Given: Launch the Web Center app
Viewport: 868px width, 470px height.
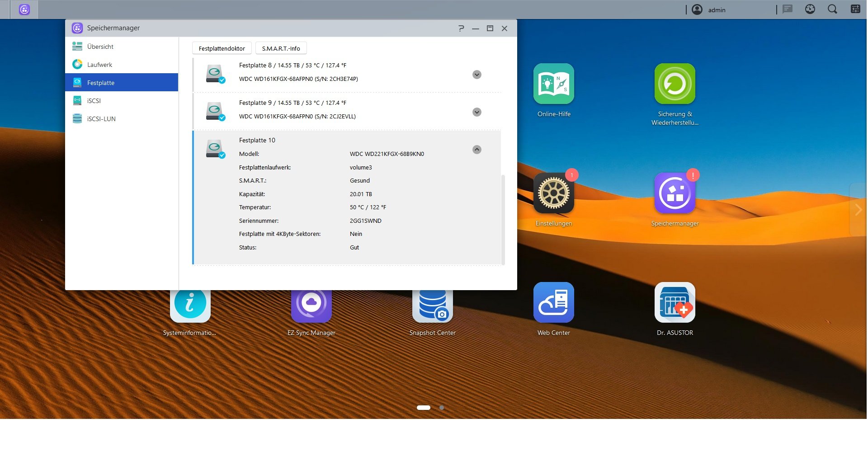Looking at the screenshot, I should 554,302.
